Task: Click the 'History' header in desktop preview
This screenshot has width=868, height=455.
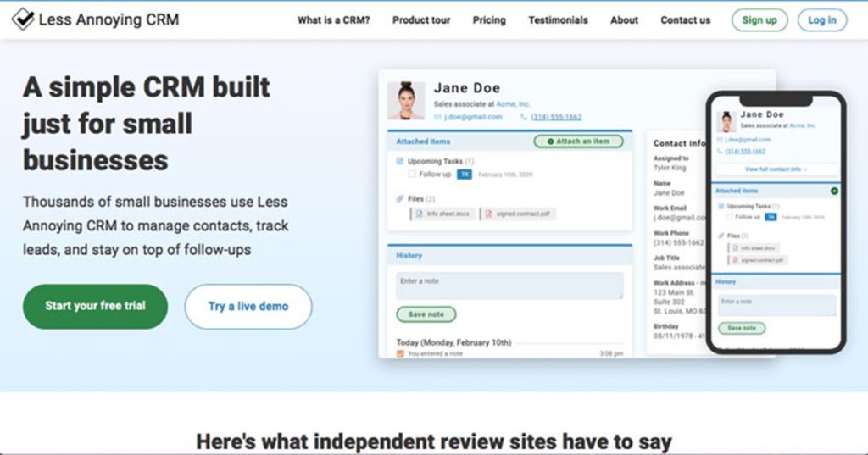Action: coord(409,256)
